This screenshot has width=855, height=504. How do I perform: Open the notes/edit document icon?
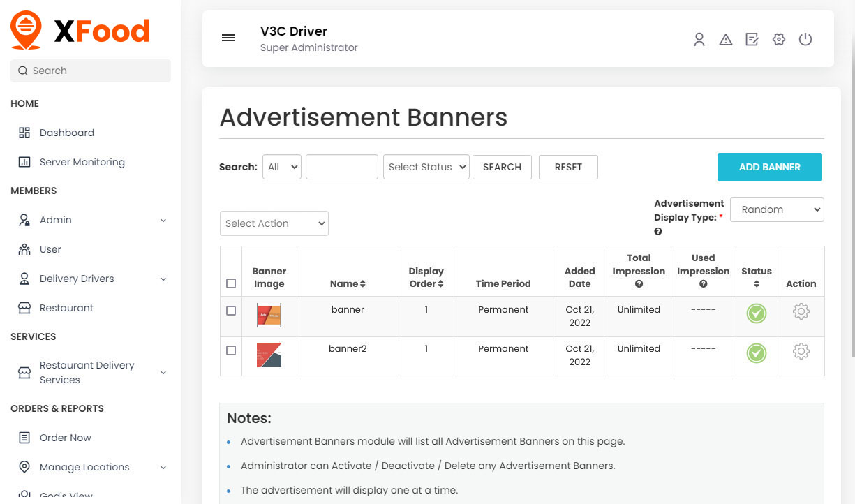(752, 40)
